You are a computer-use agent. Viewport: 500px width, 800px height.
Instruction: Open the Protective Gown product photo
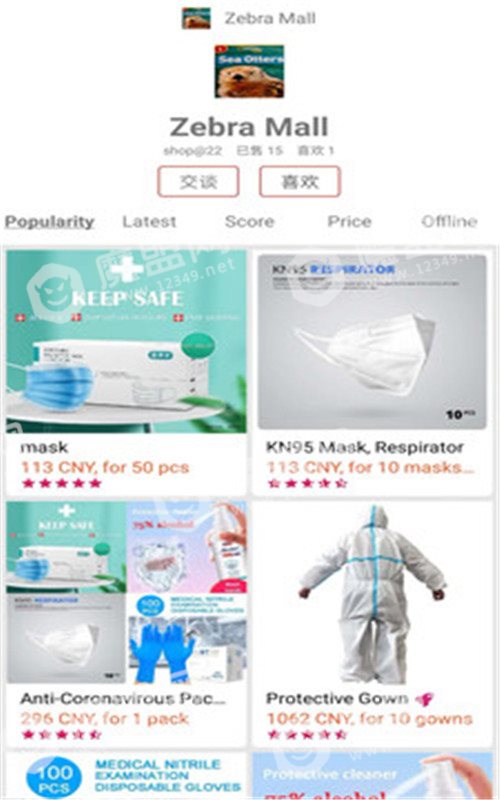pos(372,593)
